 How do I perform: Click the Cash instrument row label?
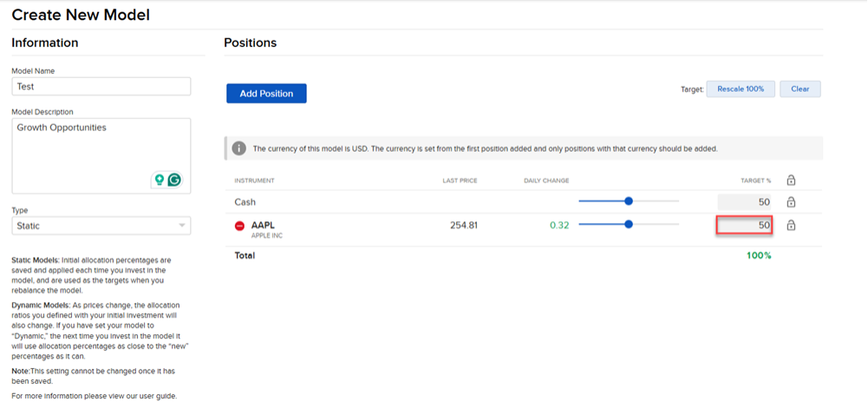[245, 202]
